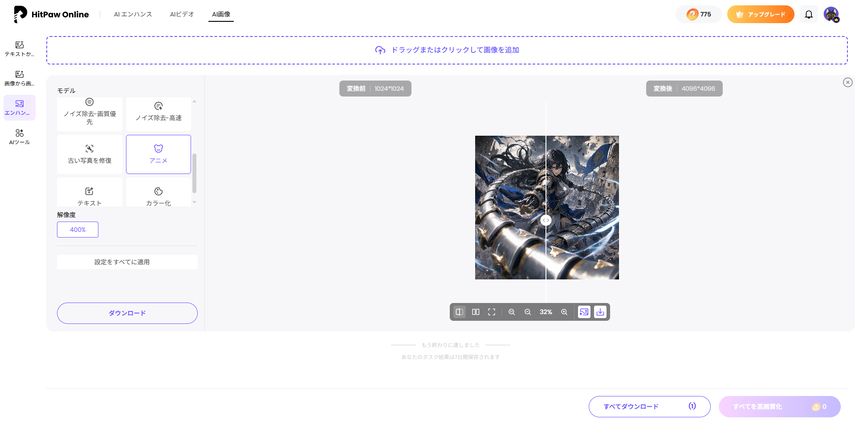Screen dimensions: 855x424
Task: Toggle fullscreen preview icon
Action: [491, 312]
